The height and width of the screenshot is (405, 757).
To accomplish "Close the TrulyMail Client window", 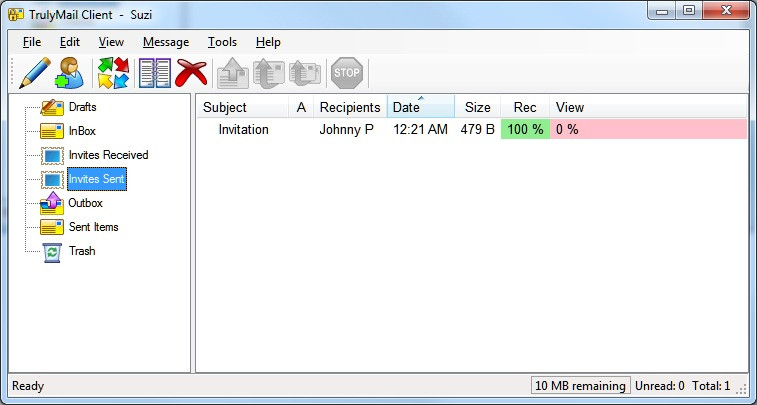I will pyautogui.click(x=726, y=11).
